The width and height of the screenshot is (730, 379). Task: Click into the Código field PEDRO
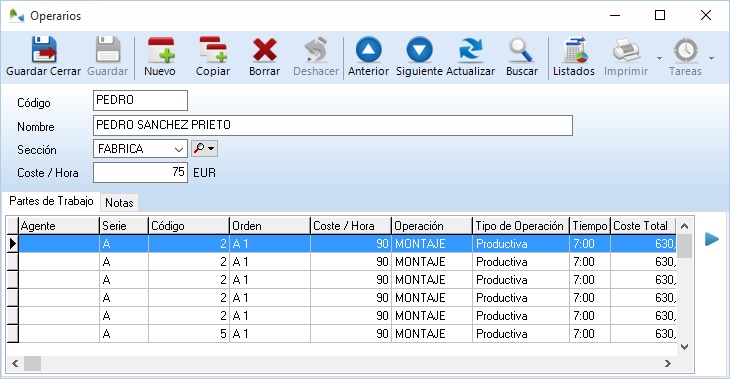140,101
